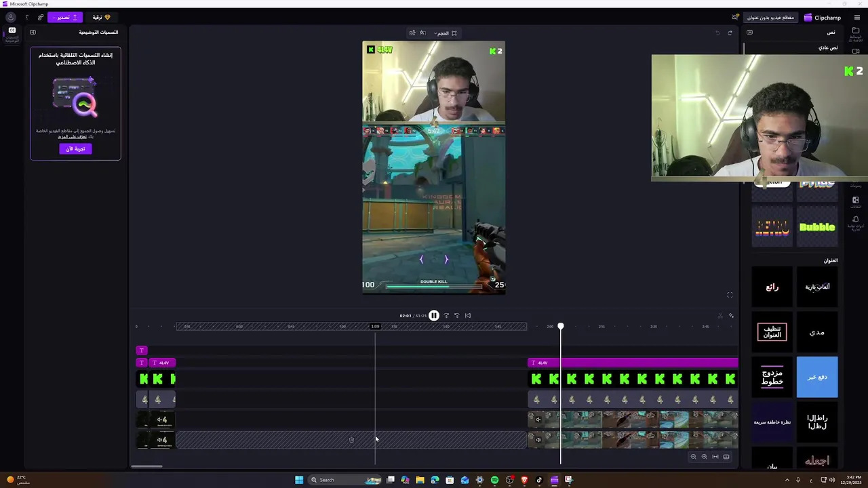Click the previous arrow on preview
Screen dimensions: 868x488
421,259
